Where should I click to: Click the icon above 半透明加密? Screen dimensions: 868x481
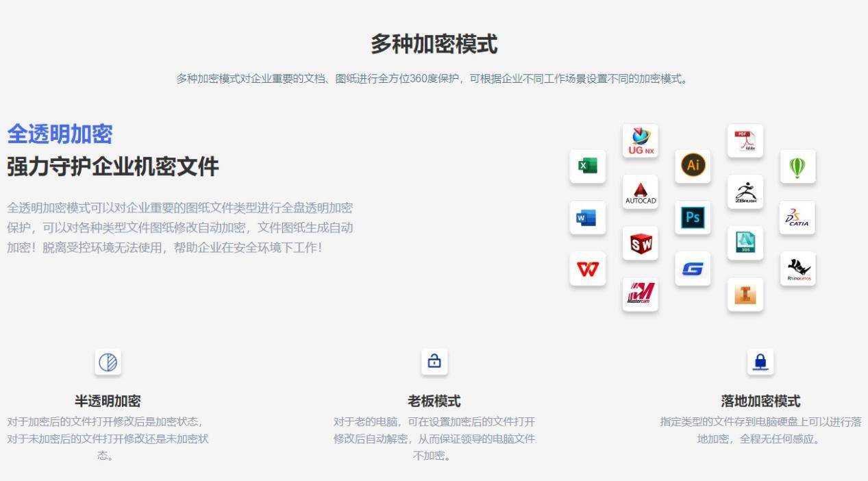tap(108, 362)
